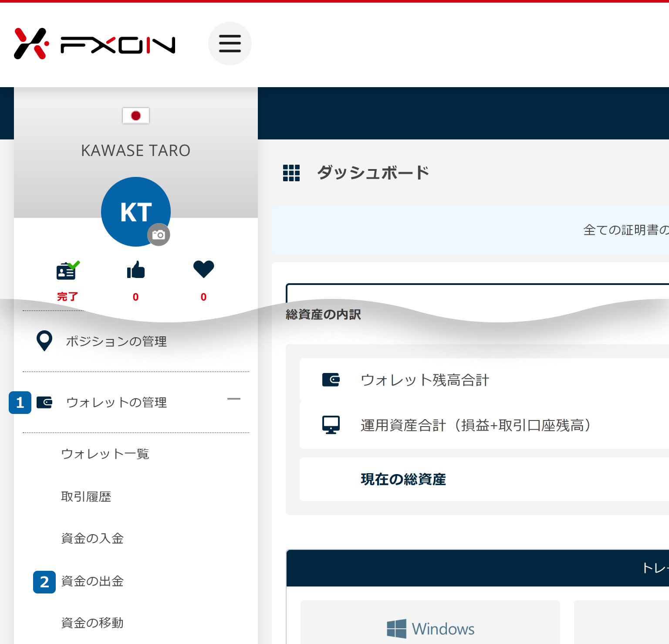The height and width of the screenshot is (644, 669).
Task: Click the ダッシュボード heading
Action: (x=373, y=173)
